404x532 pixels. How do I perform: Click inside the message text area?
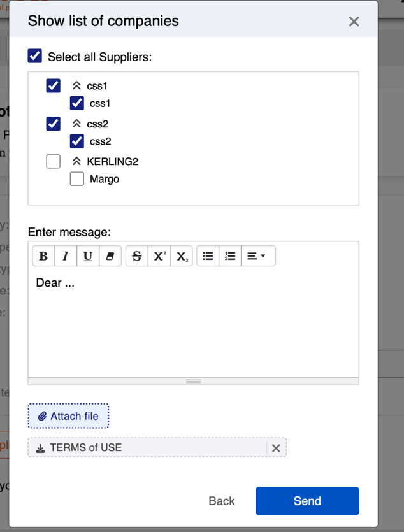[x=193, y=322]
